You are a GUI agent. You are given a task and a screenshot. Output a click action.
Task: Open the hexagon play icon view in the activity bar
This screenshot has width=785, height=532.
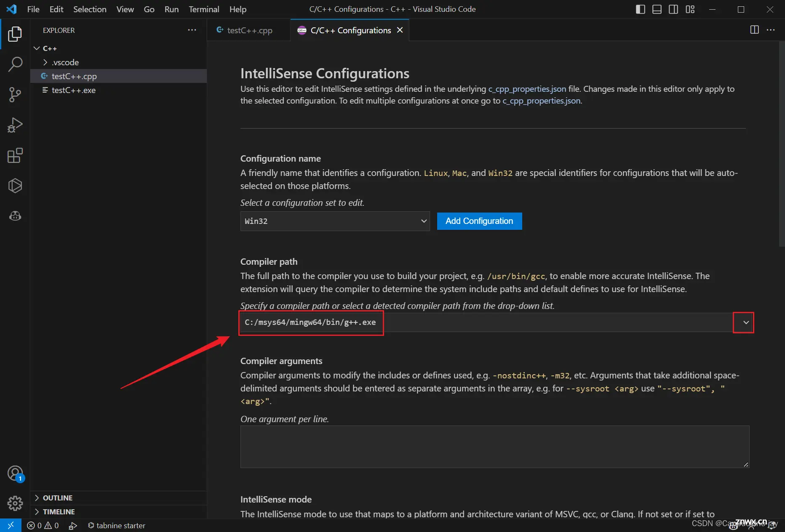click(15, 186)
